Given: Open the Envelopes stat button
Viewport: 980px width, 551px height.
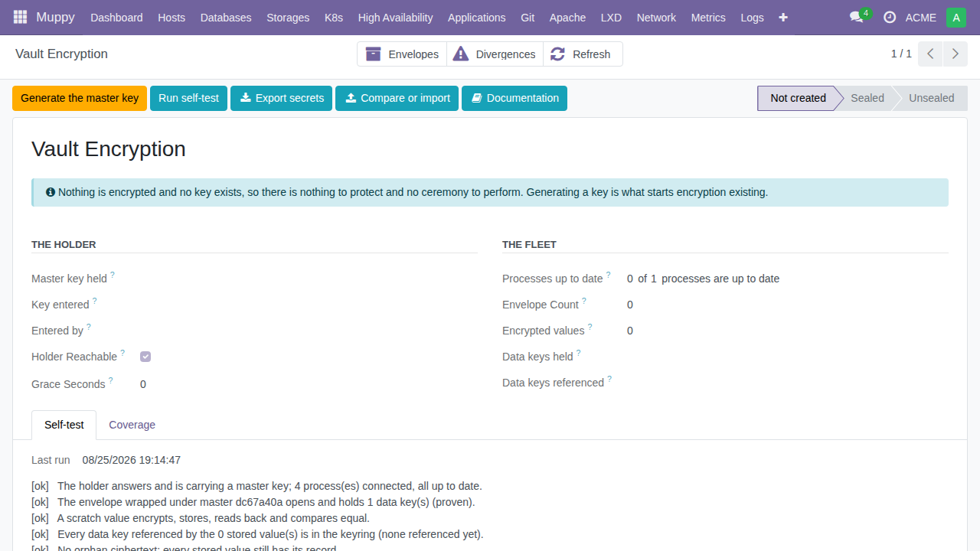Looking at the screenshot, I should pyautogui.click(x=402, y=54).
